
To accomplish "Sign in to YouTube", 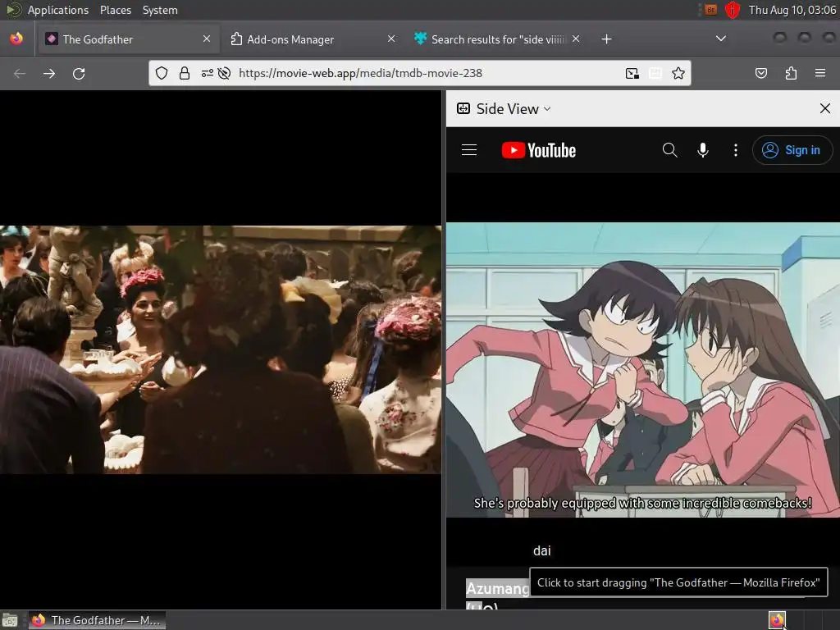I will (x=792, y=150).
